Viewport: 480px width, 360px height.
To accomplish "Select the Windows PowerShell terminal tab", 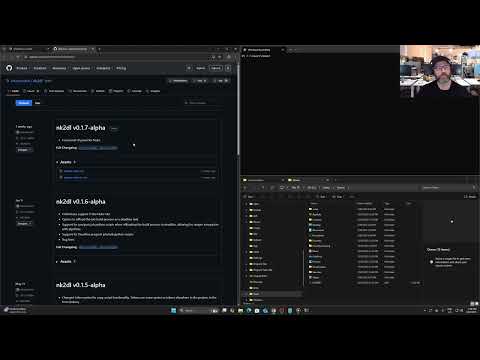I will pos(262,50).
